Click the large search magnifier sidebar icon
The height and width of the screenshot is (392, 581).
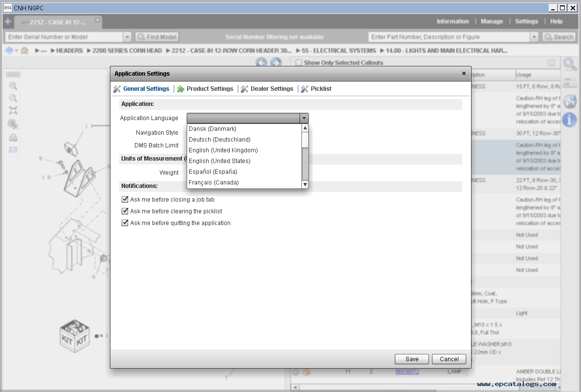pyautogui.click(x=569, y=64)
